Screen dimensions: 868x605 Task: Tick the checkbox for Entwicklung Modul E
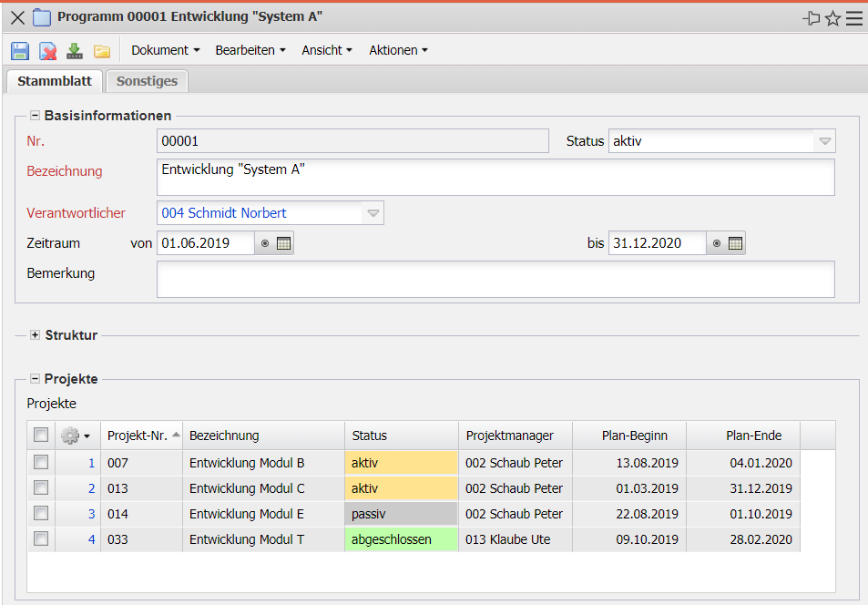click(x=41, y=514)
